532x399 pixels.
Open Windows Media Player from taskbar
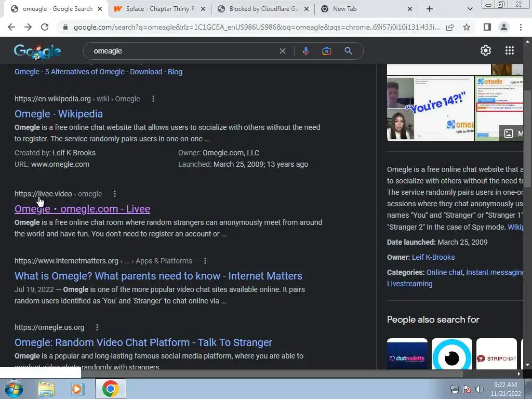[78, 389]
